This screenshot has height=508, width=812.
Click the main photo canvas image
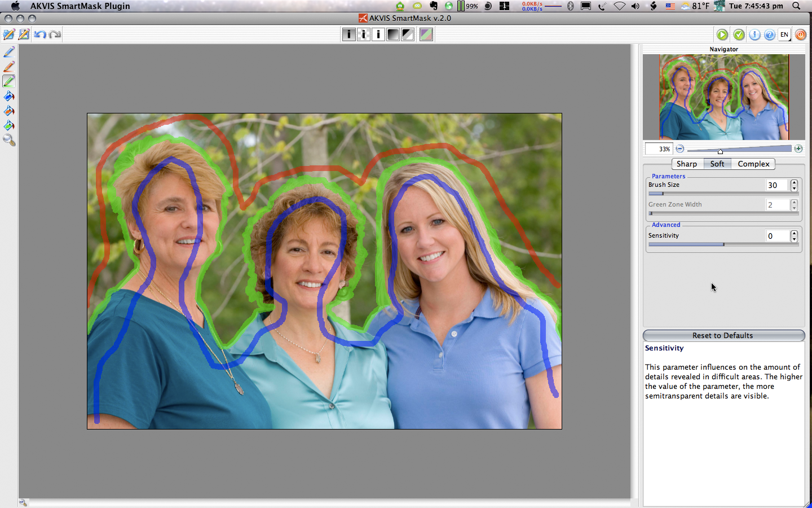tap(324, 271)
